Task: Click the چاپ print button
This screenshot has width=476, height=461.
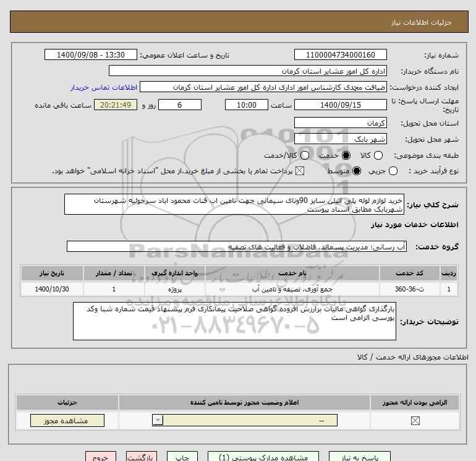Action: (182, 457)
